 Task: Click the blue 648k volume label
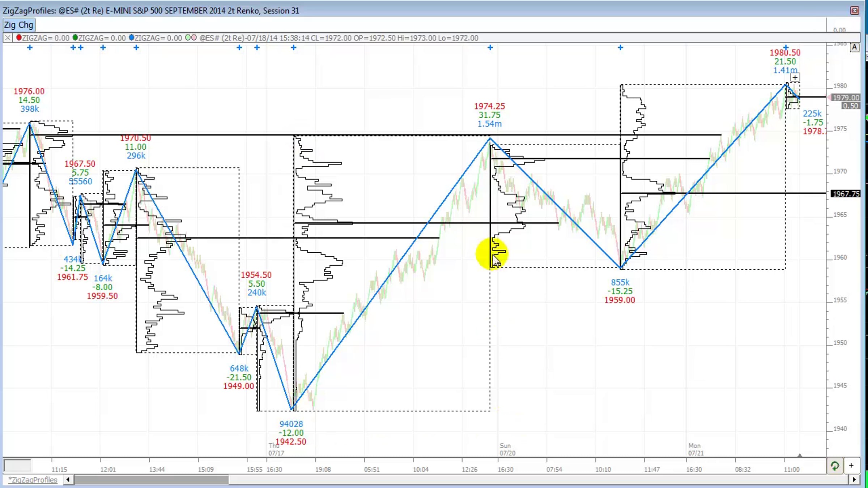click(239, 369)
